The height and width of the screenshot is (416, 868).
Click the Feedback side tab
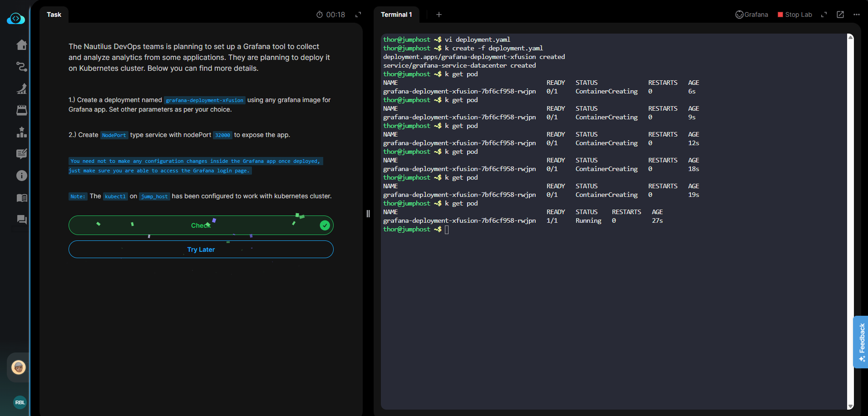861,342
